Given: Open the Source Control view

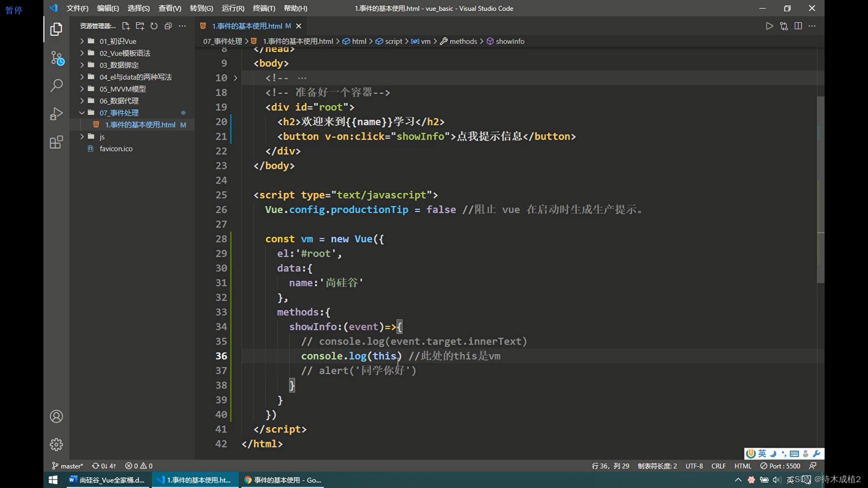Looking at the screenshot, I should point(57,58).
